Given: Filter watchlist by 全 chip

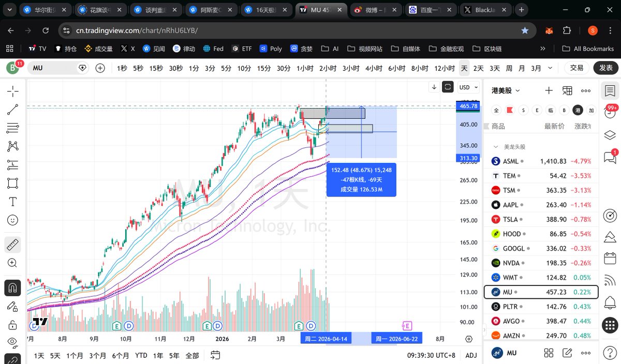Looking at the screenshot, I should (496, 110).
